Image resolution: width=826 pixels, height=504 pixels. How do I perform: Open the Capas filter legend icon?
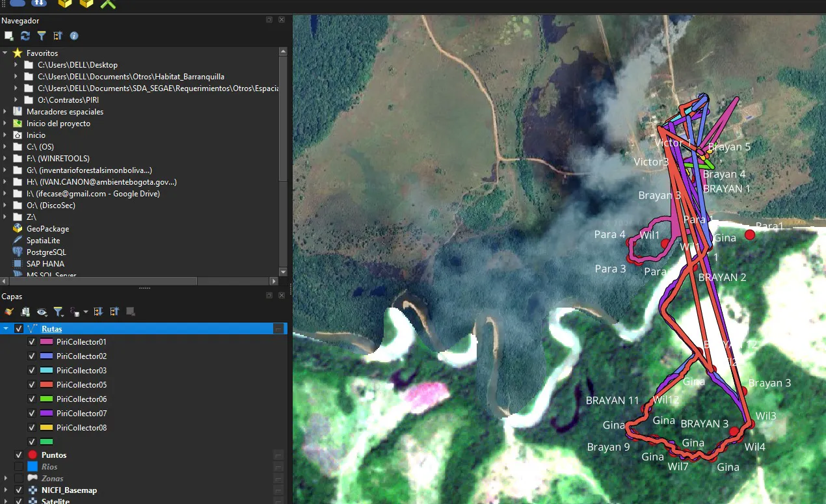coord(58,312)
